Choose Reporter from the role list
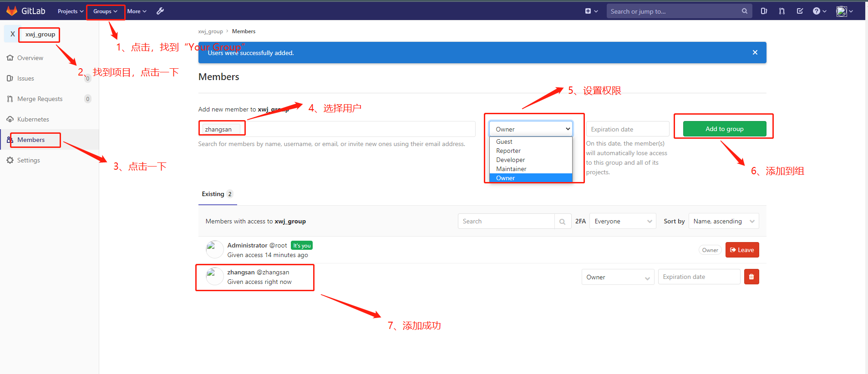This screenshot has height=374, width=868. pos(531,151)
